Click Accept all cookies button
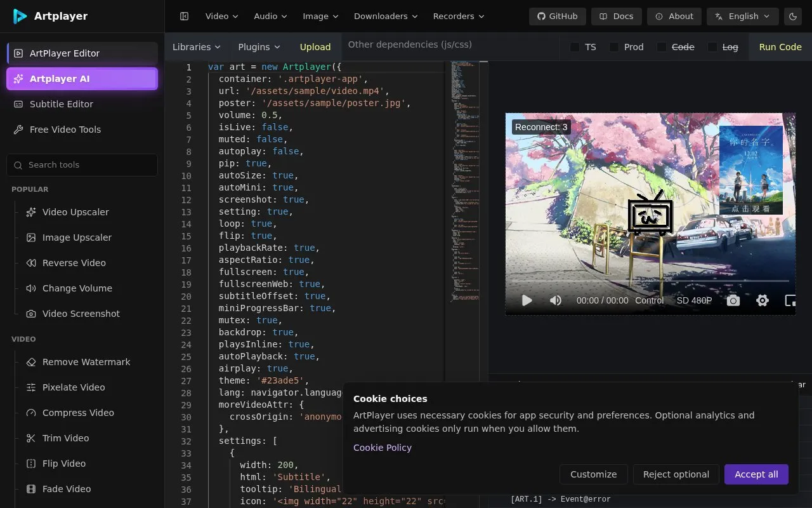 756,474
